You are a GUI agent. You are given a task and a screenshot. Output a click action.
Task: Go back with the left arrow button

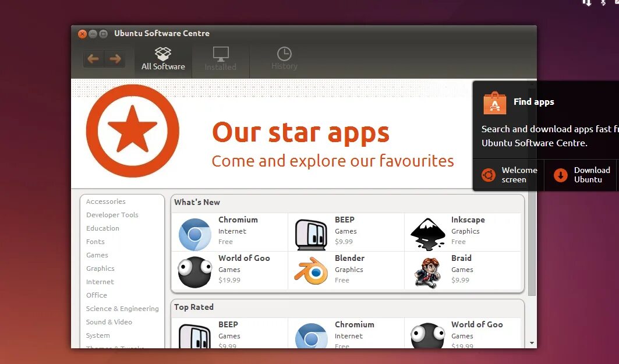(94, 59)
